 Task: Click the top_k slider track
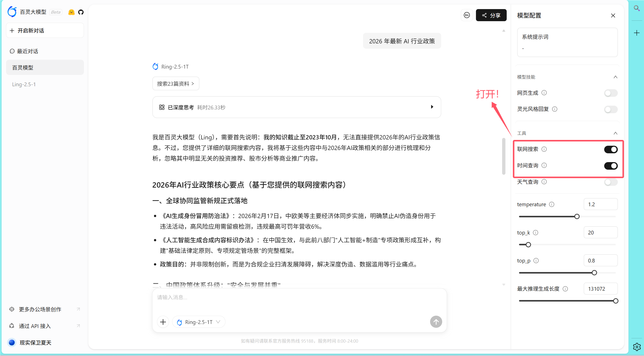(567, 245)
